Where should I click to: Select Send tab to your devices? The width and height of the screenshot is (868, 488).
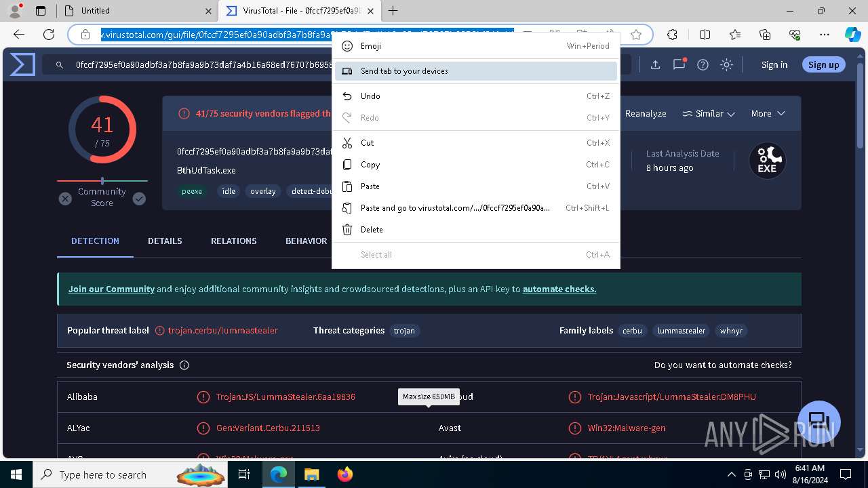coord(476,71)
